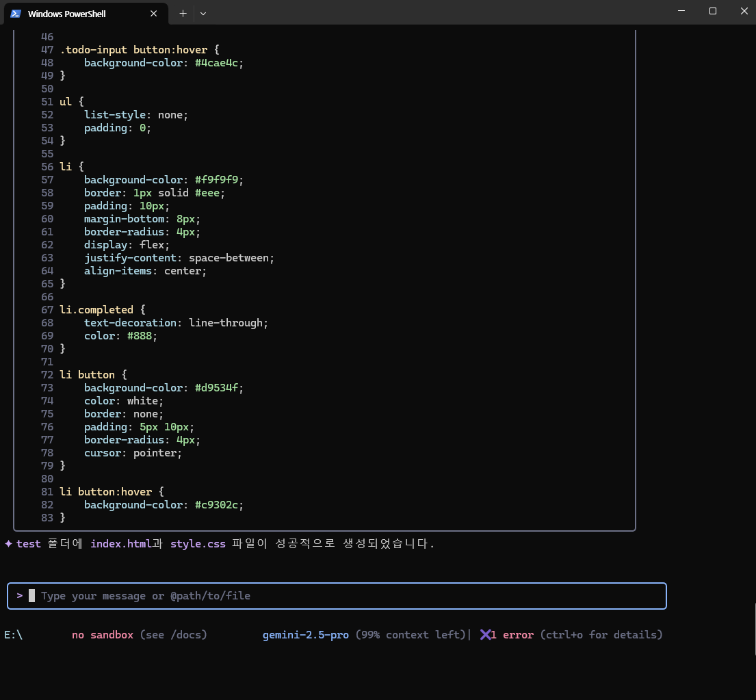This screenshot has height=700, width=756.
Task: Click the "color: white;" line
Action: 124,400
